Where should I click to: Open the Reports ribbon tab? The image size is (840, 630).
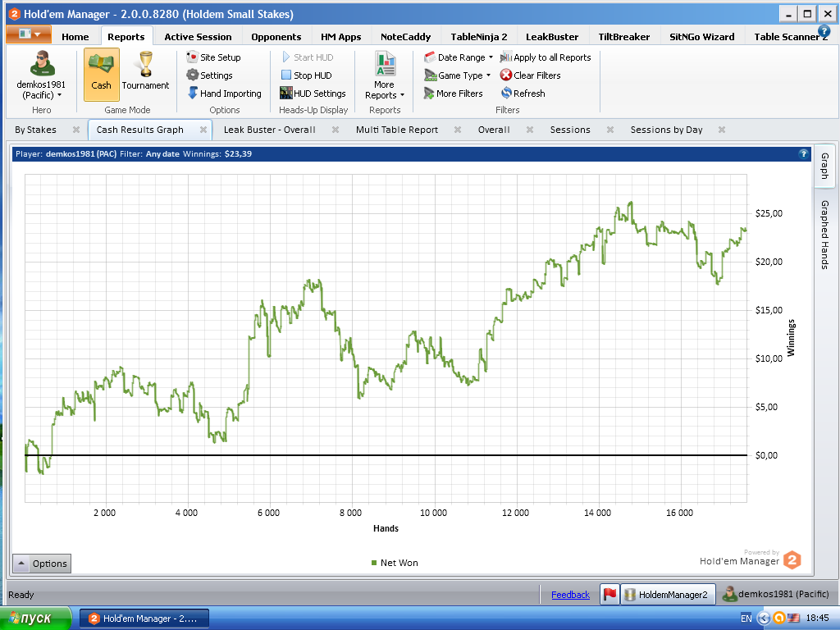tap(126, 36)
